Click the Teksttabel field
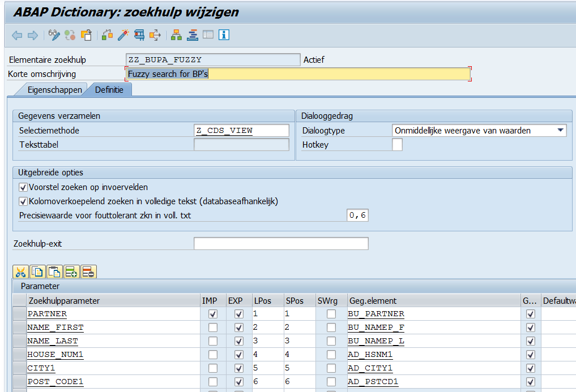 point(241,145)
